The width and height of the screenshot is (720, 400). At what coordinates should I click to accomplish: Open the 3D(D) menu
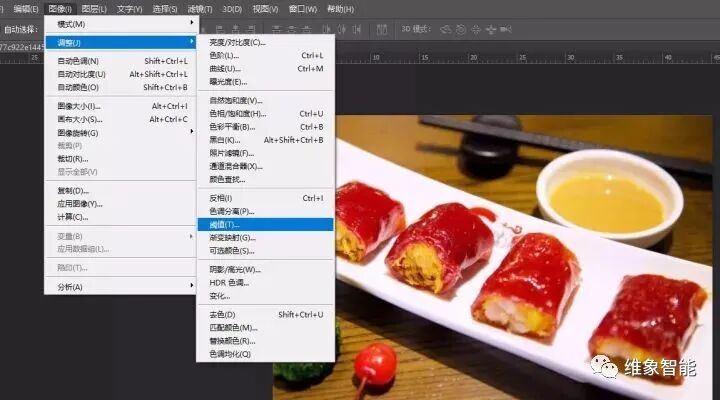pos(232,9)
